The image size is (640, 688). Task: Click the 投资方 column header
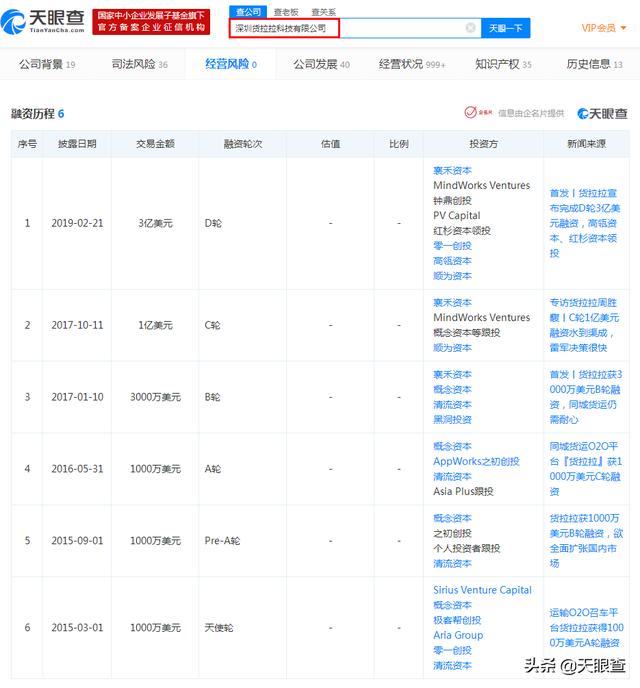tap(483, 143)
